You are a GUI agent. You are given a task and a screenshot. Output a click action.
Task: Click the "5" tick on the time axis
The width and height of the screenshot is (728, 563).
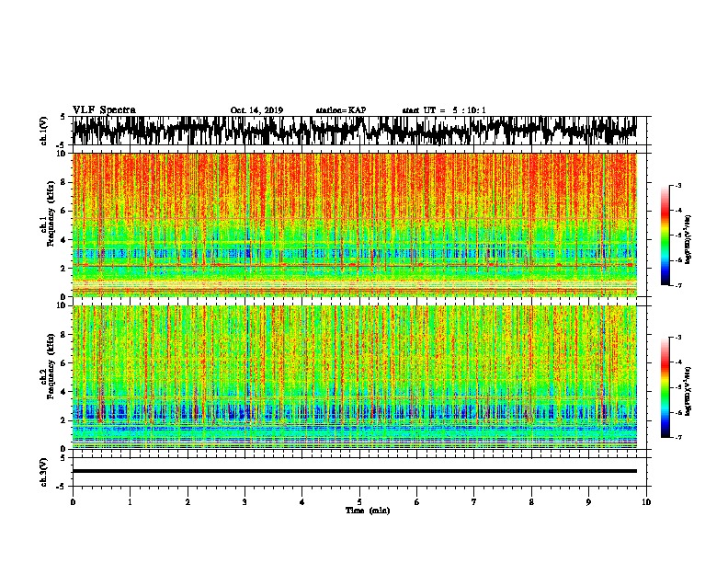[x=359, y=502]
